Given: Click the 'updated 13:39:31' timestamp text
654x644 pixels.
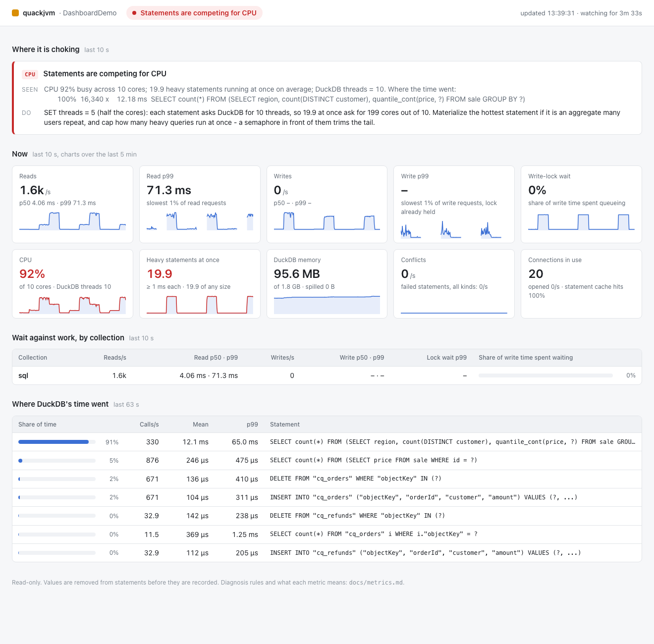Looking at the screenshot, I should (547, 13).
